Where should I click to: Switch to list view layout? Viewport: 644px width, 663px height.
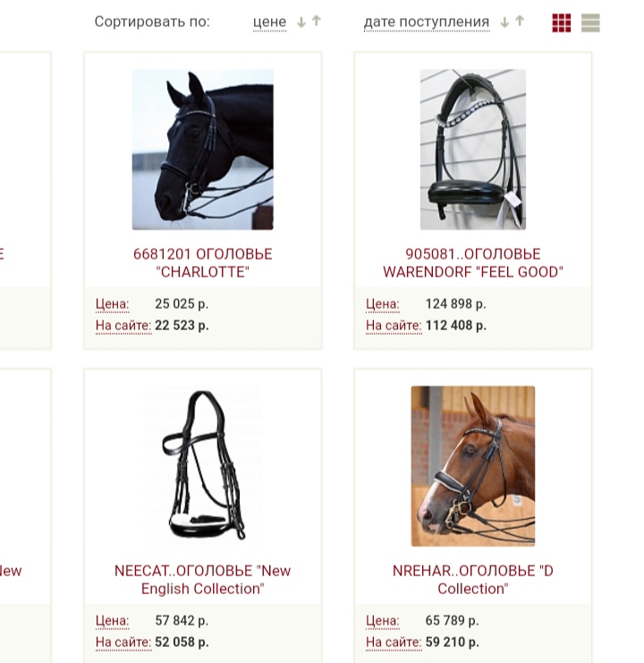coord(590,23)
